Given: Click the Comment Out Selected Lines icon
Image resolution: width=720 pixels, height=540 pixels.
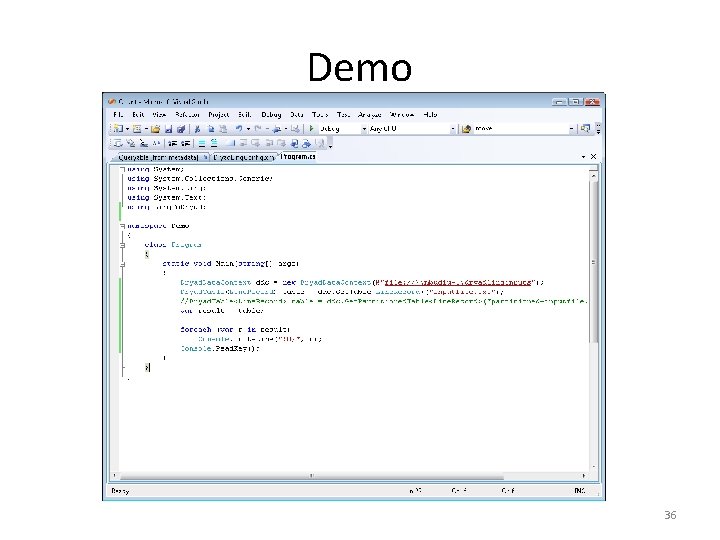Looking at the screenshot, I should tap(202, 143).
